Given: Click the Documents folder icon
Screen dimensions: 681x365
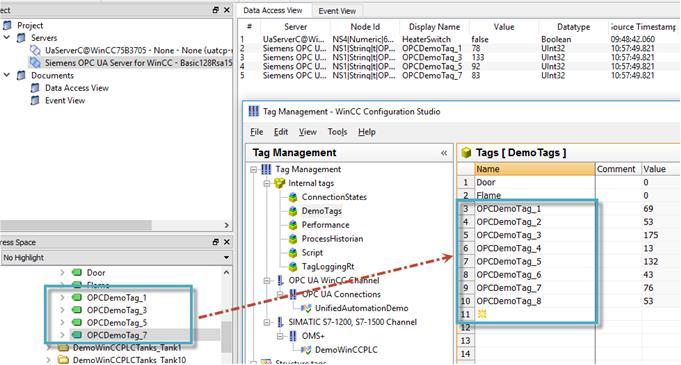Looking at the screenshot, I should [x=21, y=76].
